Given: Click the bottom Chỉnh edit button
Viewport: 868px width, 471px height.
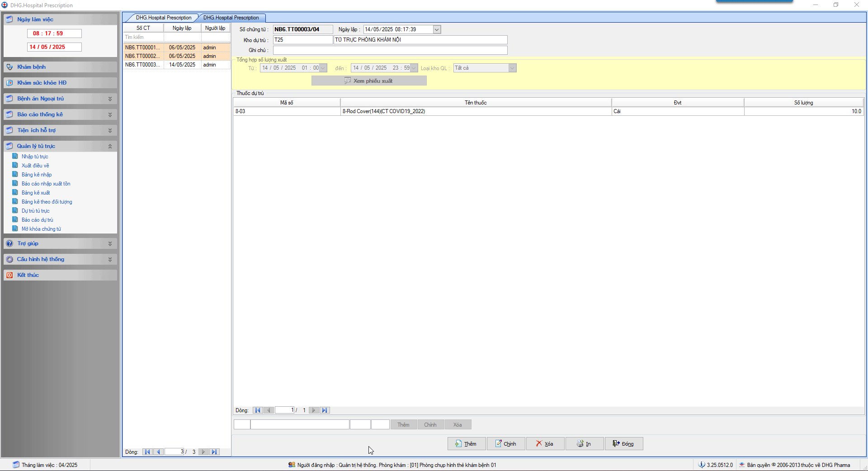Looking at the screenshot, I should [506, 444].
